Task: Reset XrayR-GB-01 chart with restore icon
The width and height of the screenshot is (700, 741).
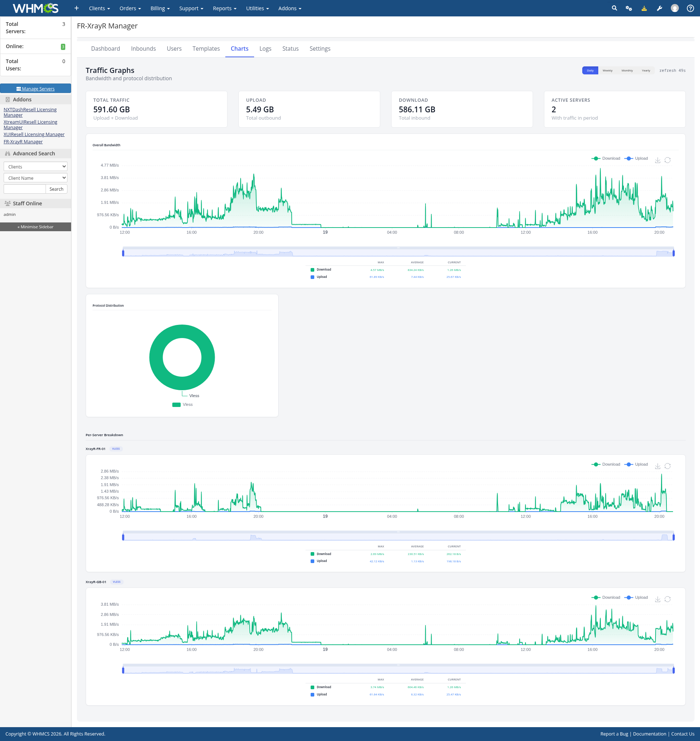Action: tap(668, 599)
